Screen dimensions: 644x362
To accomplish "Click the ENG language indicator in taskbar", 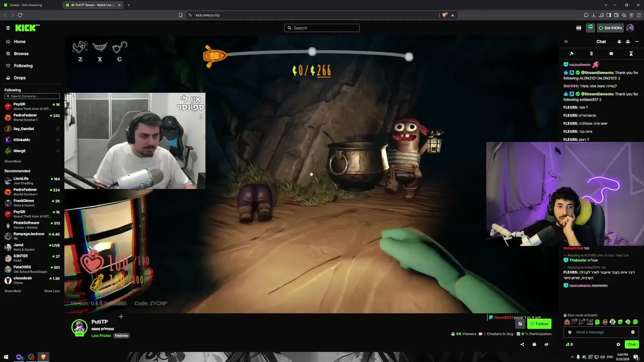I will pos(610,357).
